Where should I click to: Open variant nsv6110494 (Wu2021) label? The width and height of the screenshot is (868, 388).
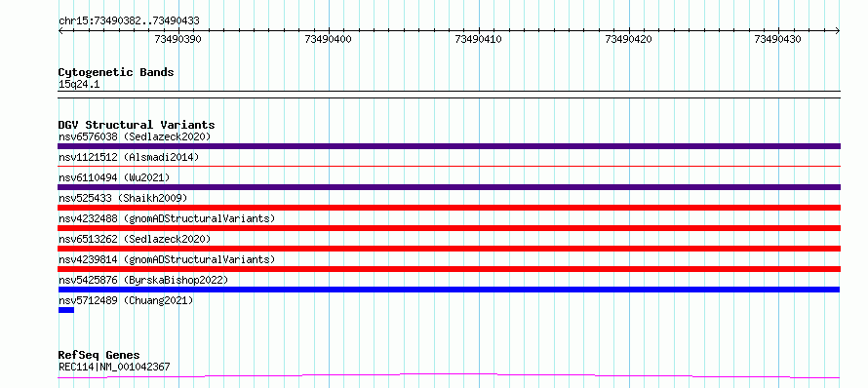pyautogui.click(x=114, y=177)
